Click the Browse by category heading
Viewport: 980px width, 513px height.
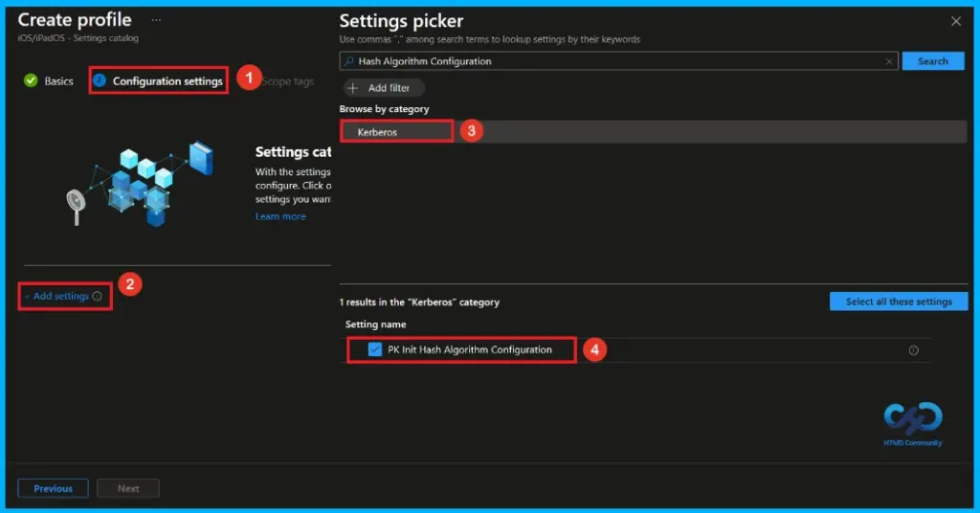pyautogui.click(x=384, y=109)
